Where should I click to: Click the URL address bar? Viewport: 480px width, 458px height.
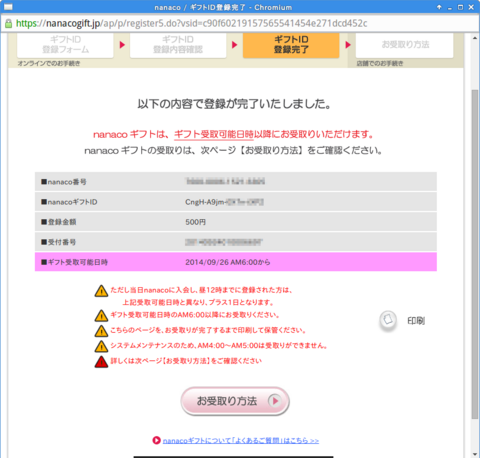240,23
